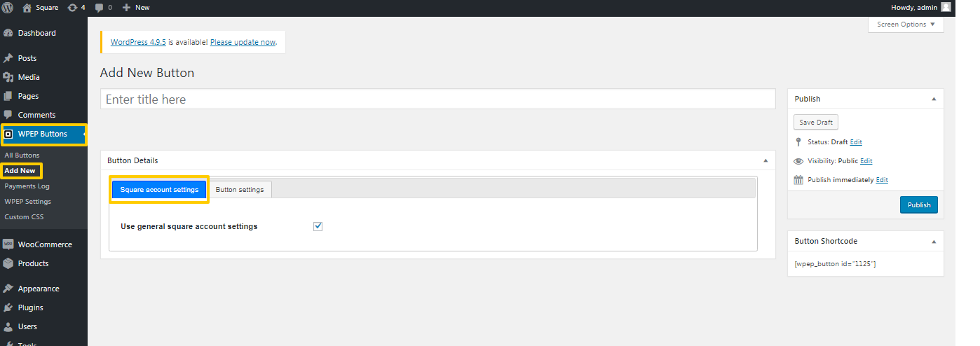980x346 pixels.
Task: Follow the Please update now link
Action: pyautogui.click(x=243, y=42)
